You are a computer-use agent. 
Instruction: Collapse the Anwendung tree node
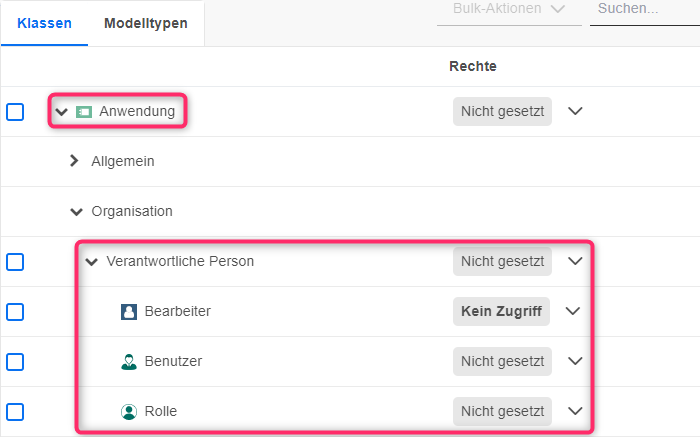(x=62, y=111)
